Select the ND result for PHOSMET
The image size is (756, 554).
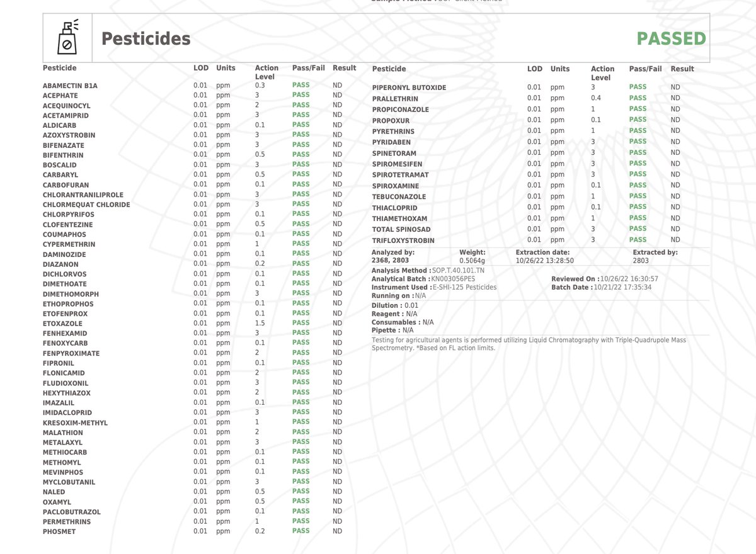pos(337,531)
